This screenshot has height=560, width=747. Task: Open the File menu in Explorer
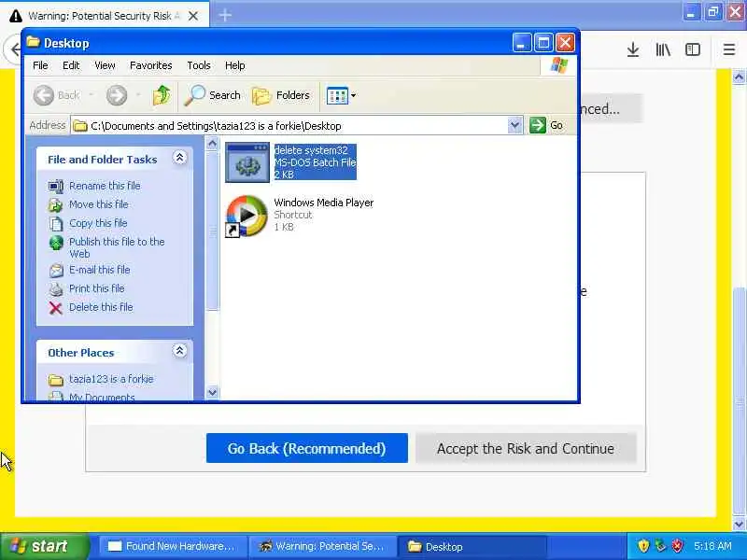[x=40, y=65]
